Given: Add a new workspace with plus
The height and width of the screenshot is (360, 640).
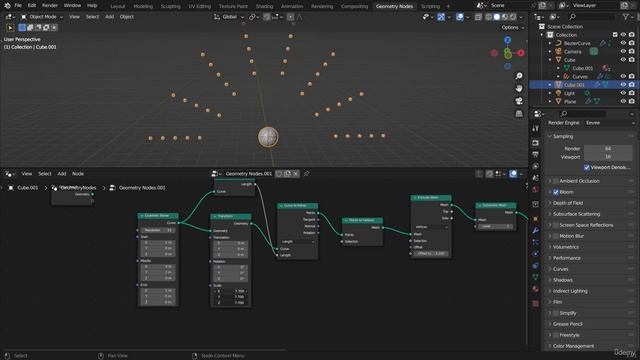Looking at the screenshot, I should click(448, 6).
